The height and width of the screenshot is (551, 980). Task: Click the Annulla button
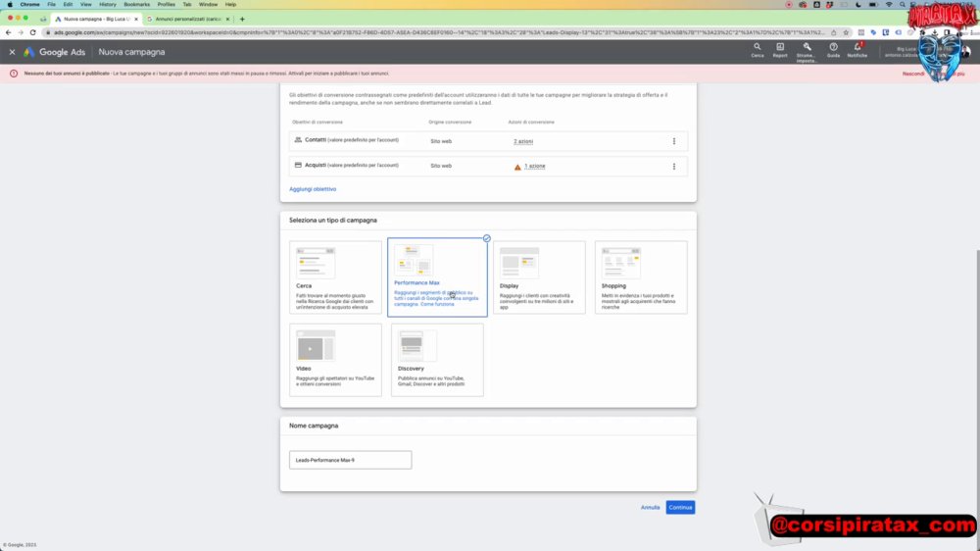(x=650, y=507)
